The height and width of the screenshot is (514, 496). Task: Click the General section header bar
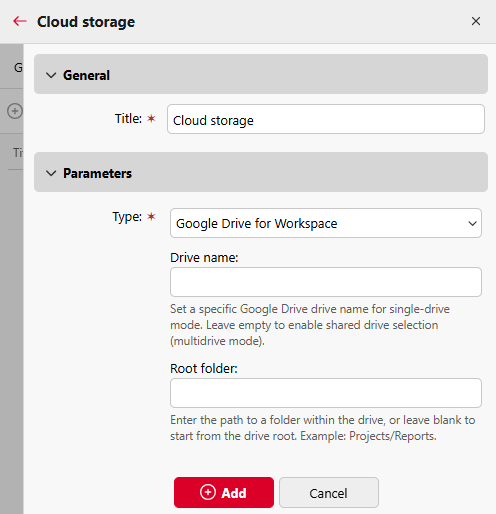261,74
